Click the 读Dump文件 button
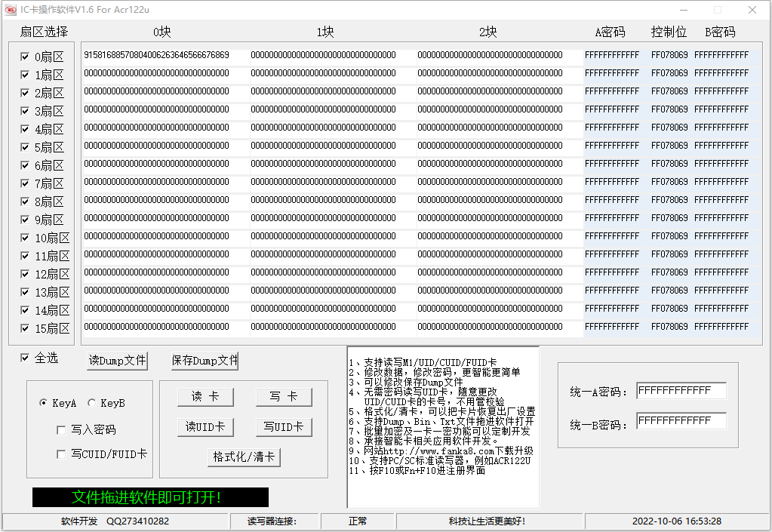Image resolution: width=772 pixels, height=532 pixels. [117, 361]
